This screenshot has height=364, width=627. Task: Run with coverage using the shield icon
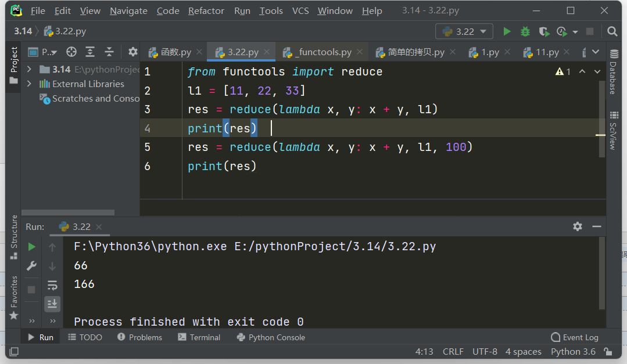[543, 31]
